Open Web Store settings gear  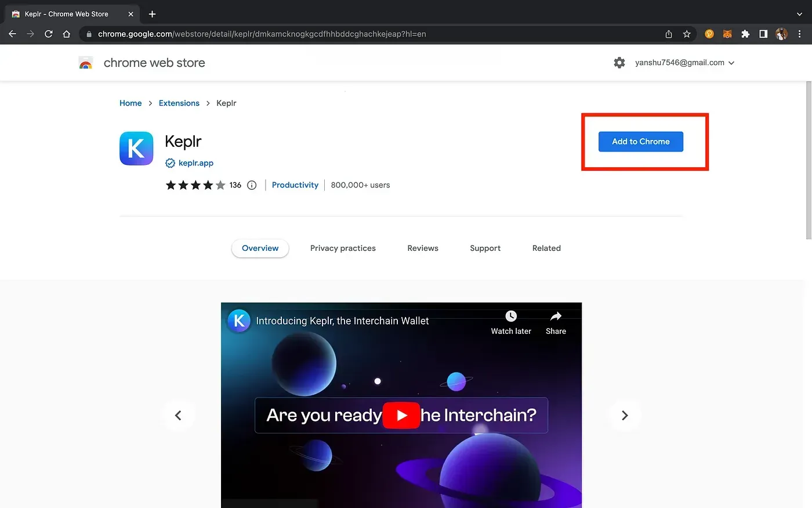pyautogui.click(x=619, y=63)
